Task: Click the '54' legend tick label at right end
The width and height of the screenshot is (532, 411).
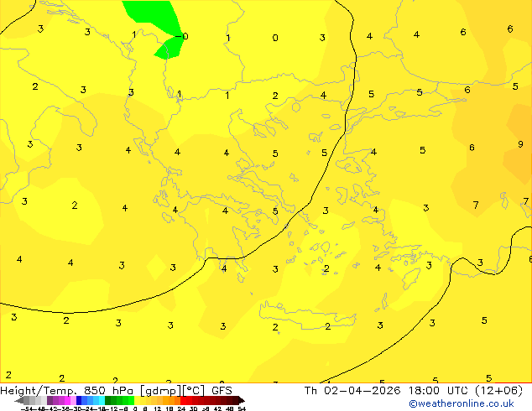Action: (242, 409)
